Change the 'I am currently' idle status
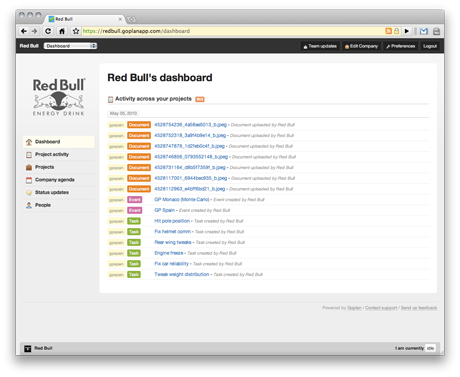 (430, 348)
